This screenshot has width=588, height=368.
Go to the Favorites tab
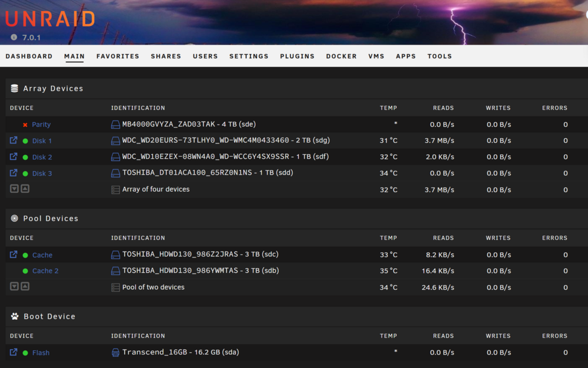point(118,56)
